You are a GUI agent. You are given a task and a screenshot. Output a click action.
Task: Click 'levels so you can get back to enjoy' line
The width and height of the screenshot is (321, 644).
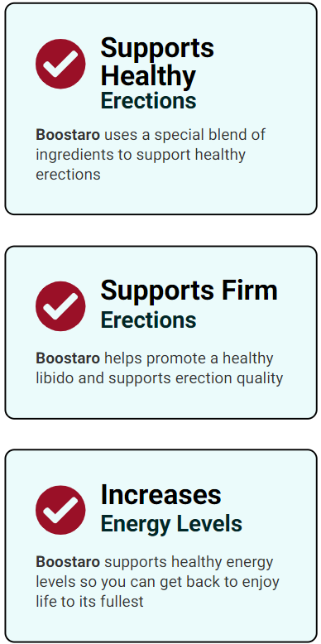click(x=158, y=583)
